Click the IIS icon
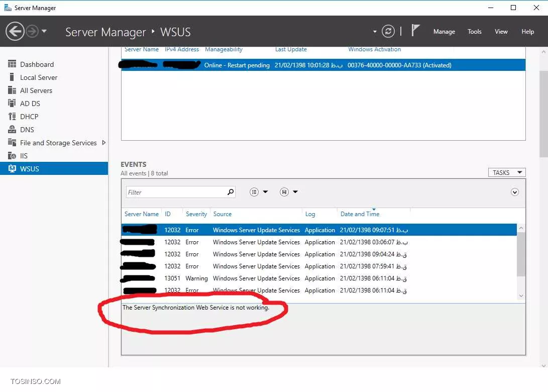This screenshot has width=548, height=392. click(x=12, y=156)
